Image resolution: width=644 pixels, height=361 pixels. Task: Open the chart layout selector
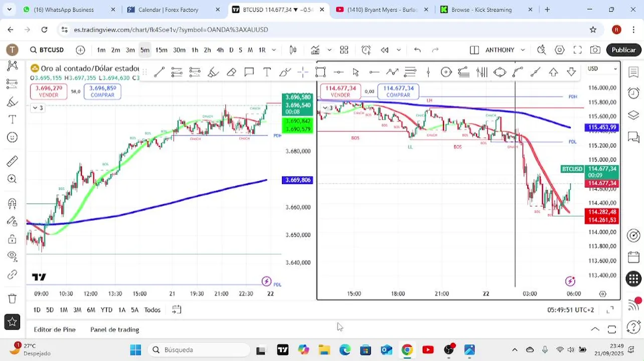click(474, 50)
